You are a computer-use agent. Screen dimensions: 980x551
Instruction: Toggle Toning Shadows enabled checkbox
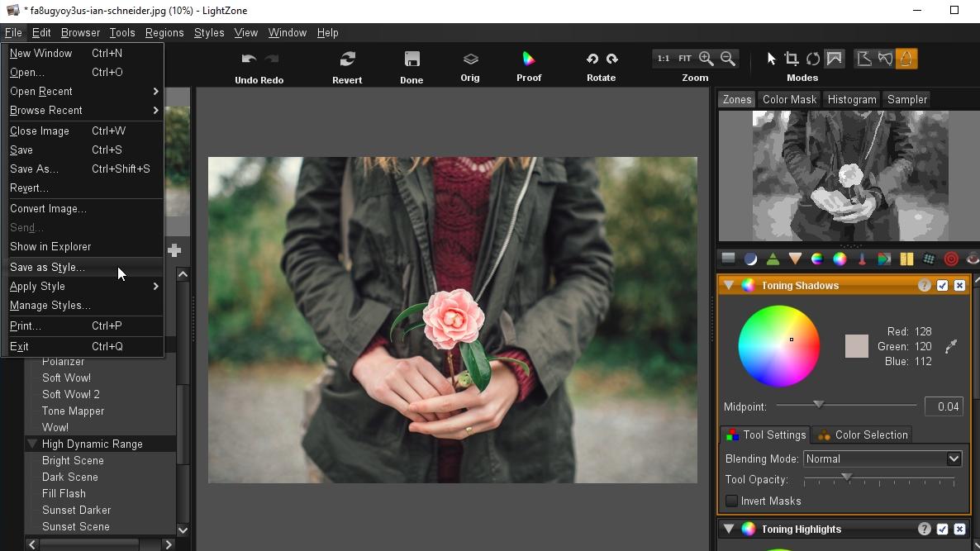click(943, 286)
